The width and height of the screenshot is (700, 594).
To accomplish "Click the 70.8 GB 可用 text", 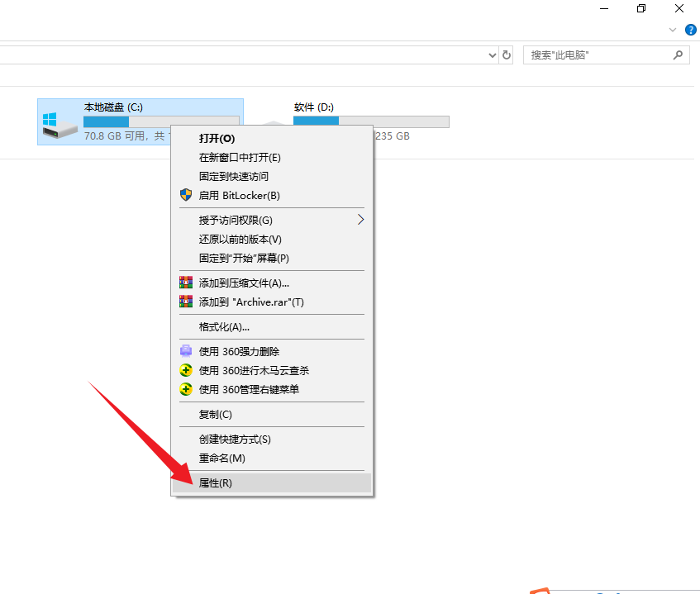I will [114, 135].
